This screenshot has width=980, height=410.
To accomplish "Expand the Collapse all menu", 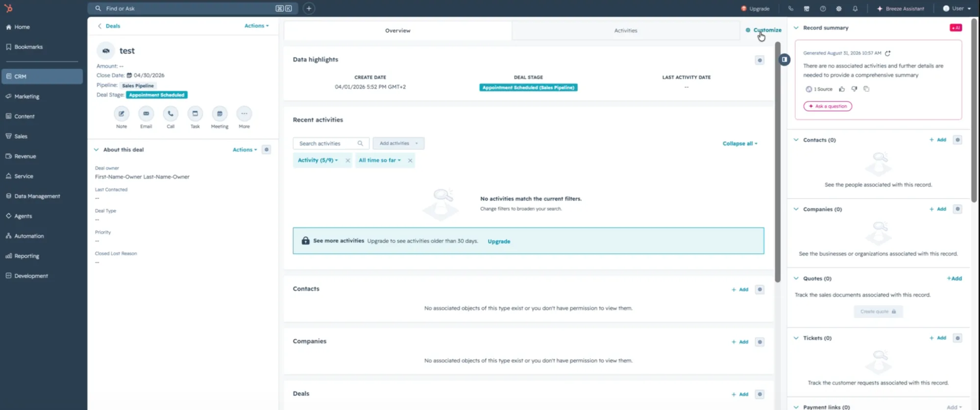I will pos(740,144).
